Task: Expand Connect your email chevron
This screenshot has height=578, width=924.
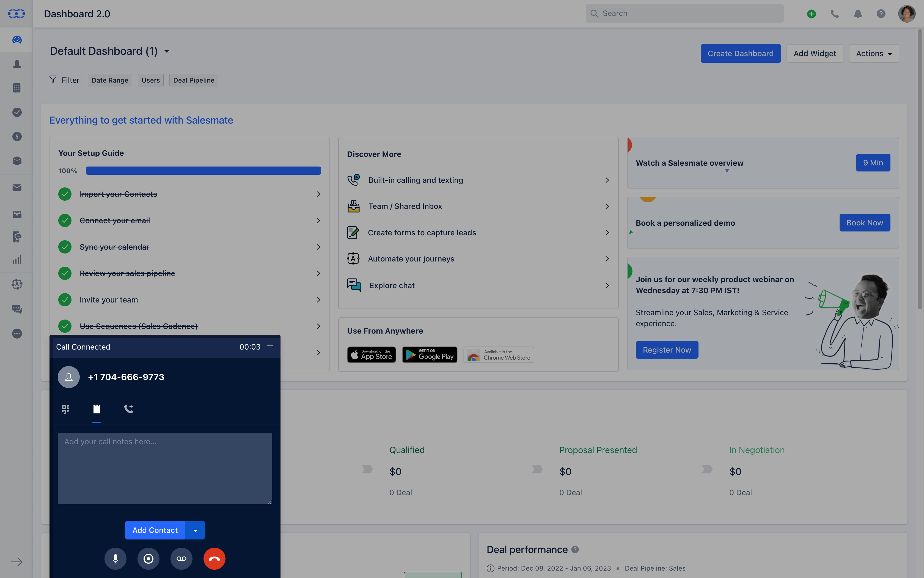Action: 318,220
